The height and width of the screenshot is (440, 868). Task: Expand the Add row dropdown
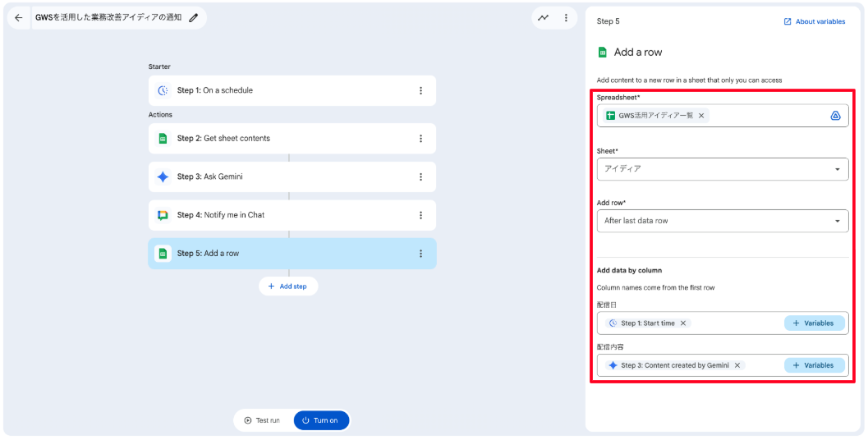(x=836, y=221)
